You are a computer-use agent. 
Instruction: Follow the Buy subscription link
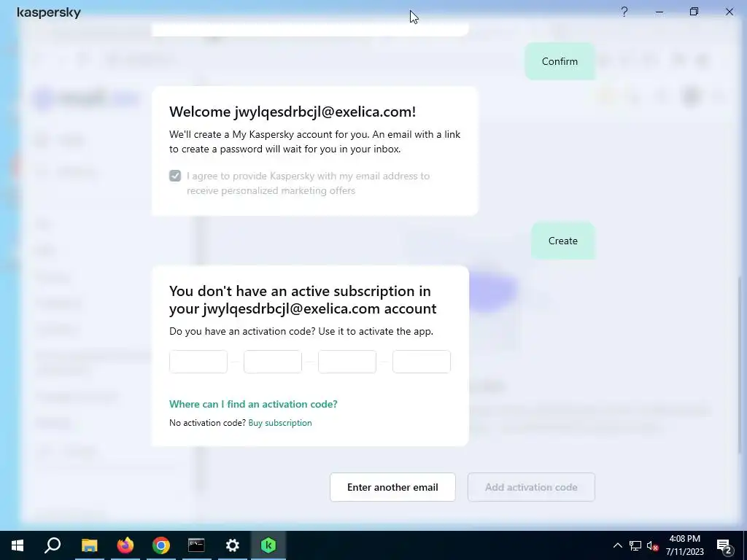pos(280,423)
